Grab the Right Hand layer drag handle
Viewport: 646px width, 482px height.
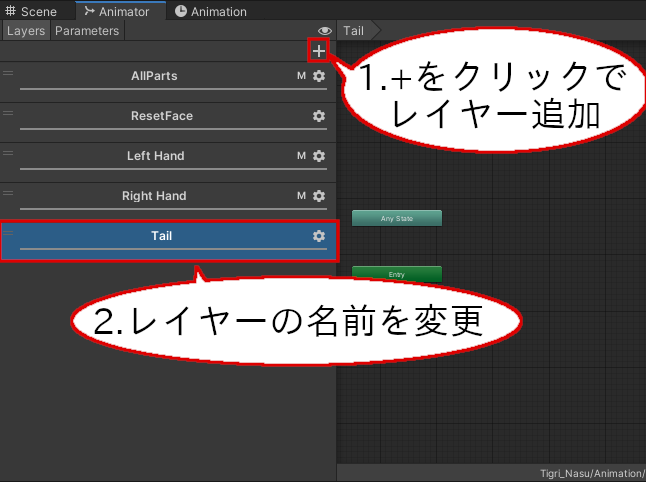point(8,193)
